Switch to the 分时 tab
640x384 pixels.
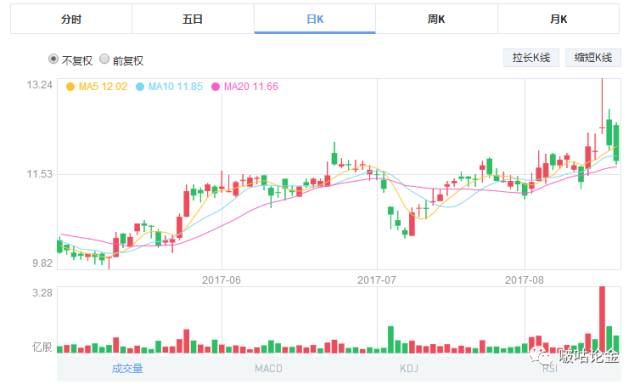click(x=71, y=19)
